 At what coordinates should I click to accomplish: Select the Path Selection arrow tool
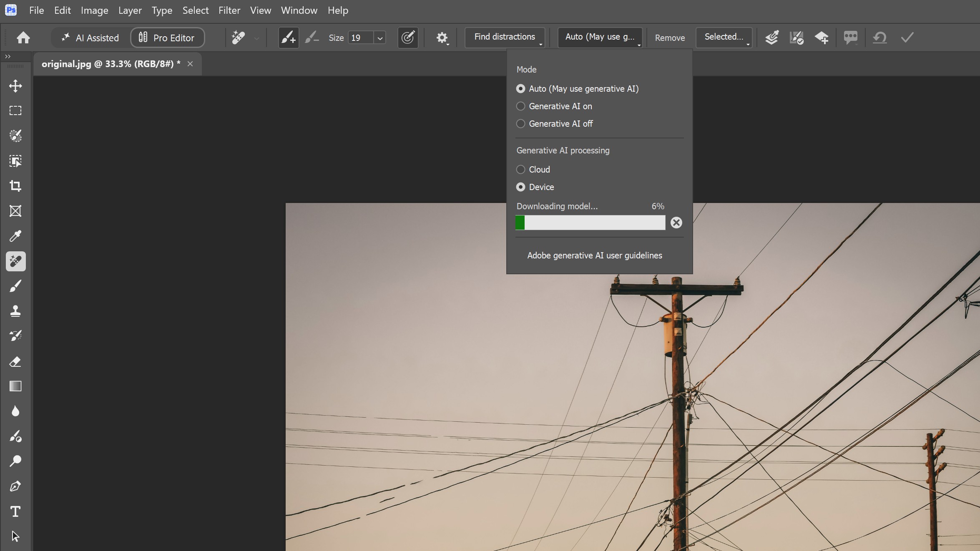click(x=15, y=536)
